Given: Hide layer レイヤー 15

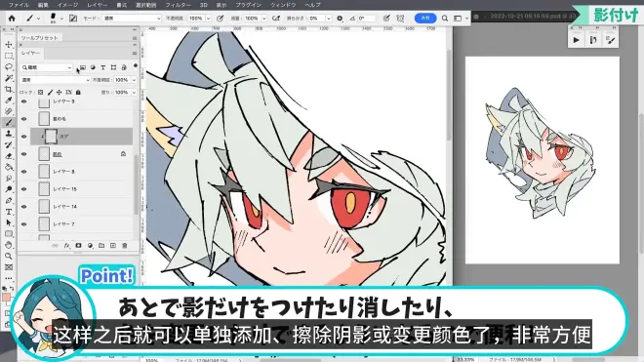Looking at the screenshot, I should click(23, 189).
